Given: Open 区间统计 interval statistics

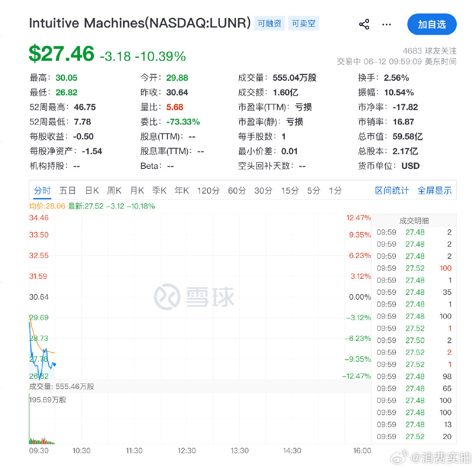Looking at the screenshot, I should pyautogui.click(x=392, y=190).
